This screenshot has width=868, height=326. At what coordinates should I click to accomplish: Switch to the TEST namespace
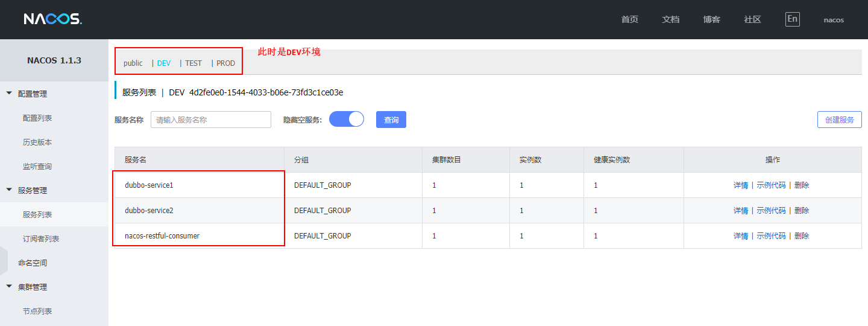pos(193,63)
